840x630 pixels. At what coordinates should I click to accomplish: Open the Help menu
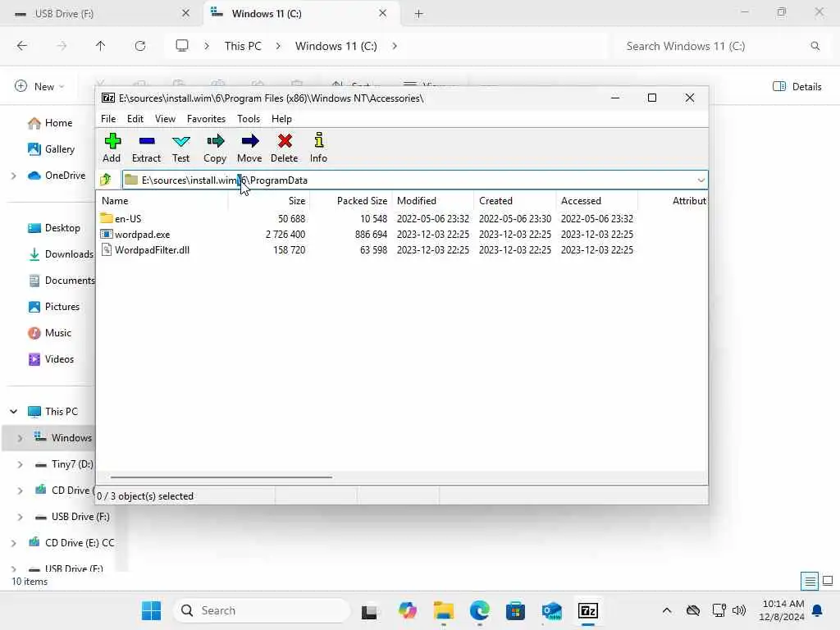click(x=281, y=119)
